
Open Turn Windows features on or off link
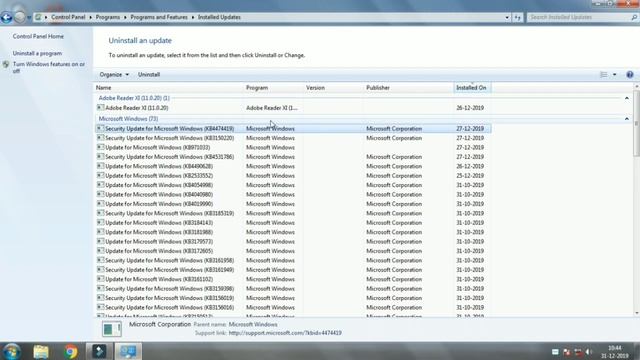point(49,67)
